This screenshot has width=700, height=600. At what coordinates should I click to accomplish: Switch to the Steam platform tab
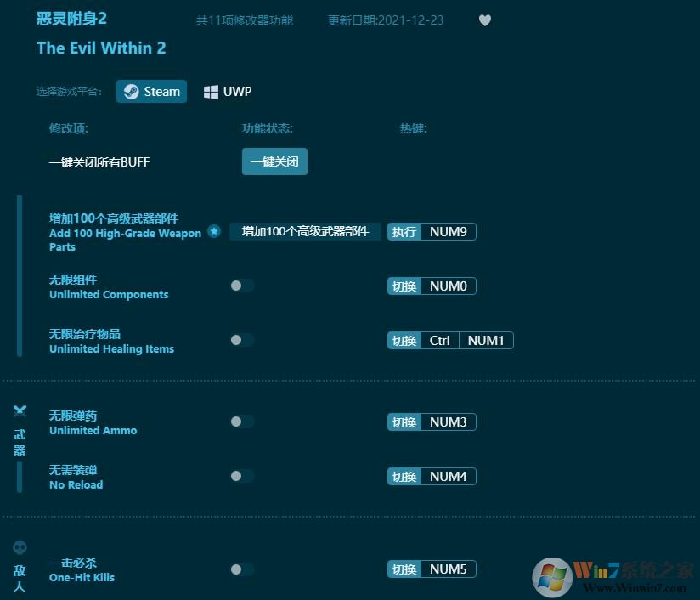[151, 91]
